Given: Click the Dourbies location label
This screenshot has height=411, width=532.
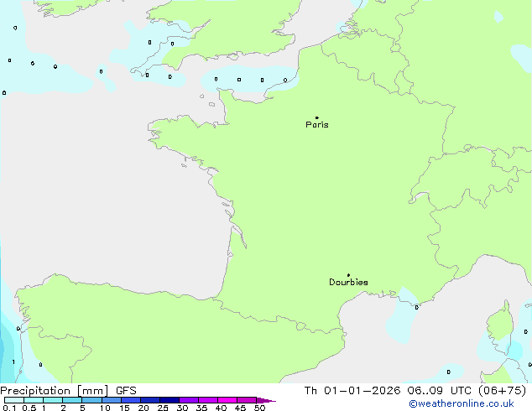Looking at the screenshot, I should (348, 282).
